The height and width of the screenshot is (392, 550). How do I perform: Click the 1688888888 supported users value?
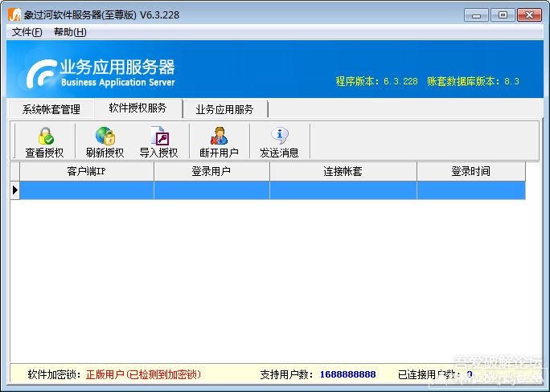point(347,374)
